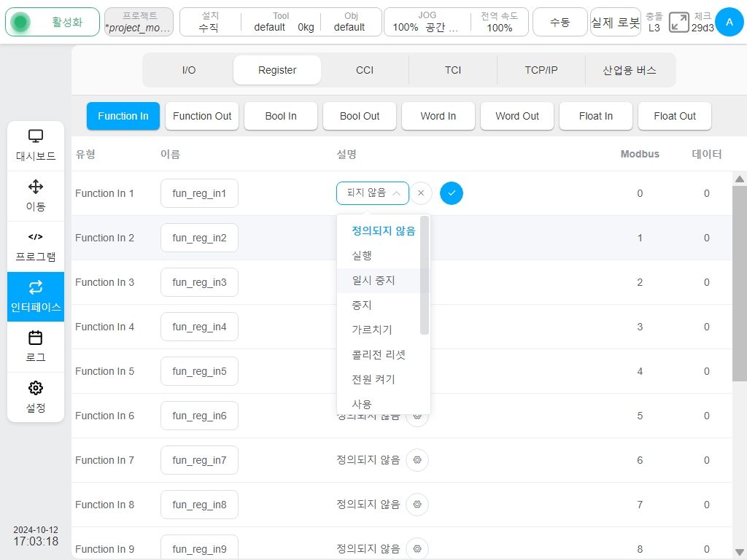Screen dimensions: 747x560
Task: Open settings gear for Function In 7
Action: coord(417,460)
